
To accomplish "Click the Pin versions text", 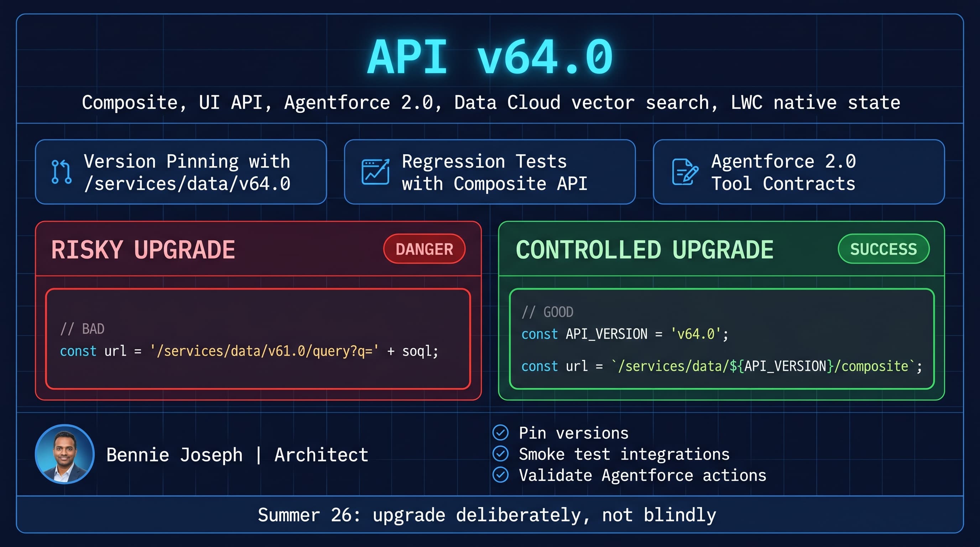I will click(574, 433).
